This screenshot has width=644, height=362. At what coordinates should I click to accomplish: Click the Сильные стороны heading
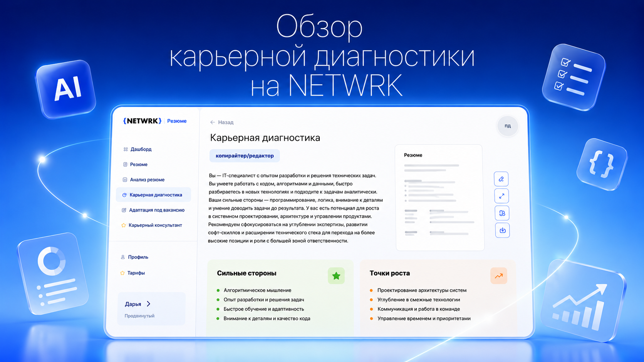point(247,273)
